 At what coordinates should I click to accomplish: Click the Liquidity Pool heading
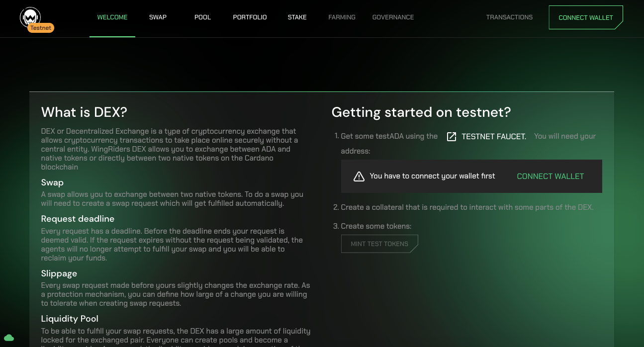click(x=70, y=319)
